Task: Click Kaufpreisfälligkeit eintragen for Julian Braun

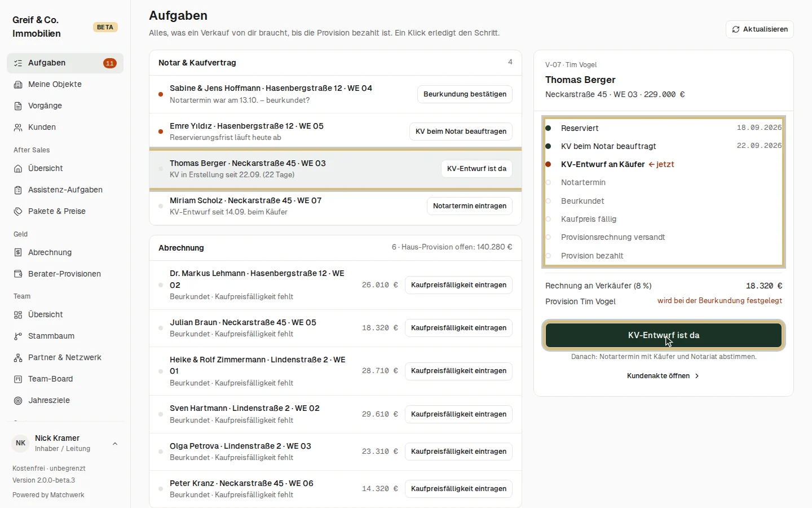Action: pyautogui.click(x=458, y=328)
